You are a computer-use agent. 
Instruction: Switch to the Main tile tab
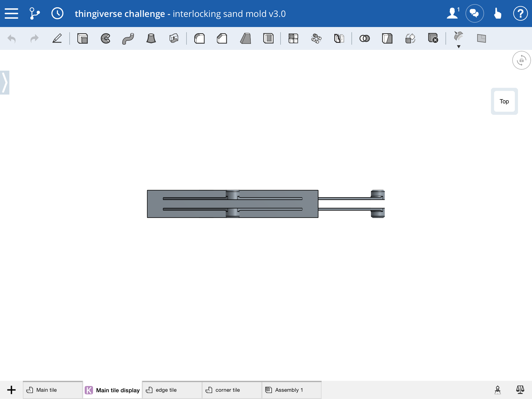coord(53,390)
